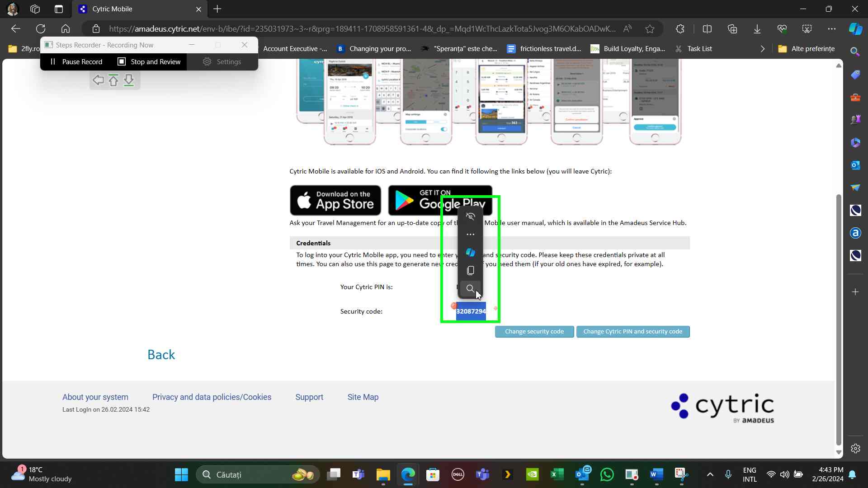Open the Privacy and data policies/Cookies link

coord(212,397)
